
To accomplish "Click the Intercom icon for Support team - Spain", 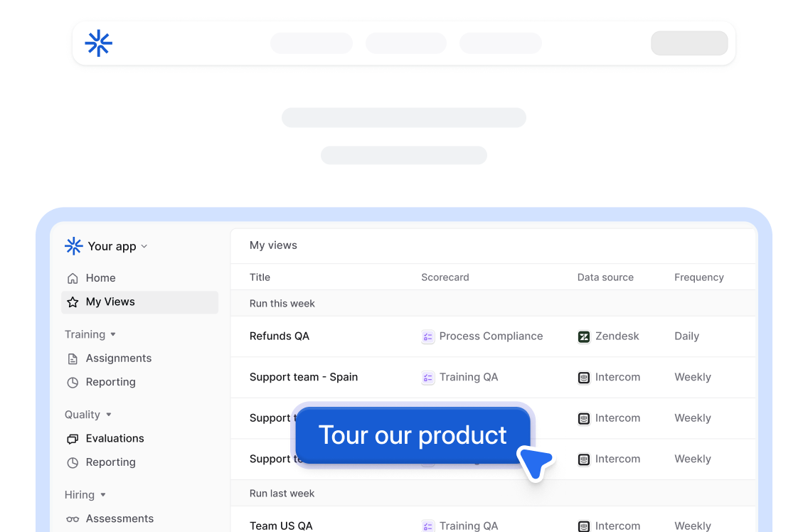I will click(x=584, y=377).
